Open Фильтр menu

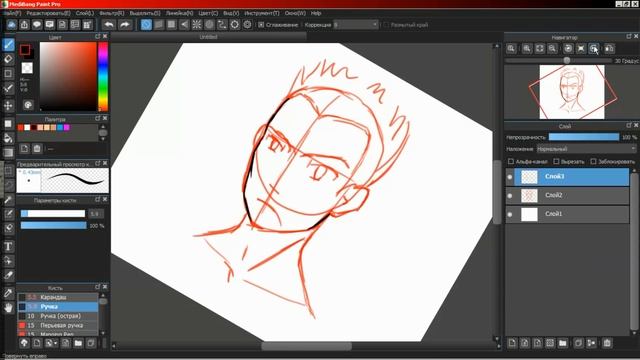pos(111,13)
